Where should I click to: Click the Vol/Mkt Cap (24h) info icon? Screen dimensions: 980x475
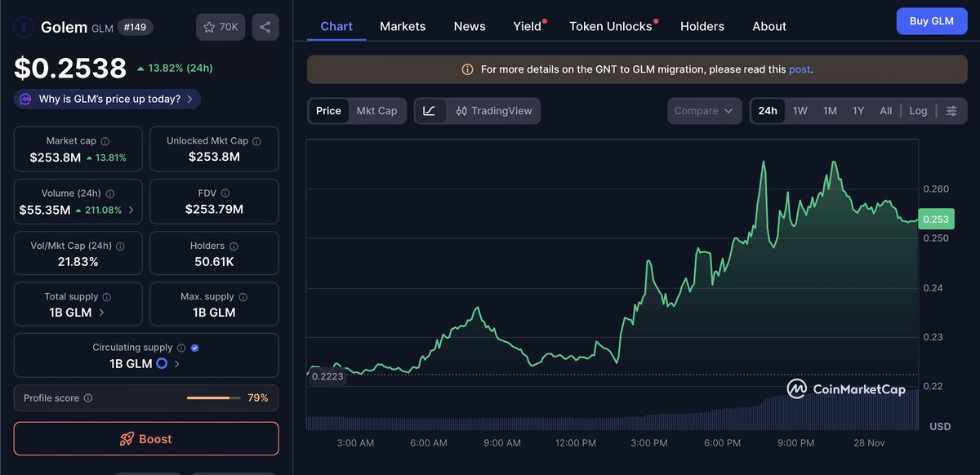pyautogui.click(x=120, y=246)
